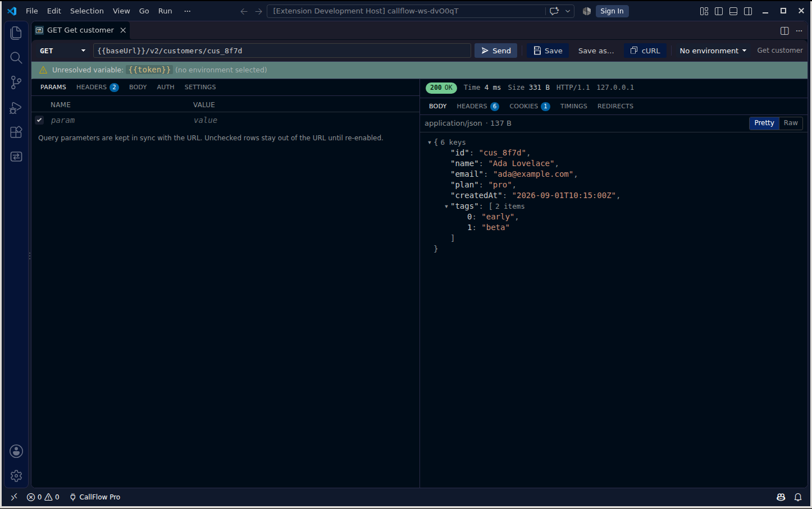Open Copilot status icon in status bar
The width and height of the screenshot is (812, 509).
pos(781,497)
